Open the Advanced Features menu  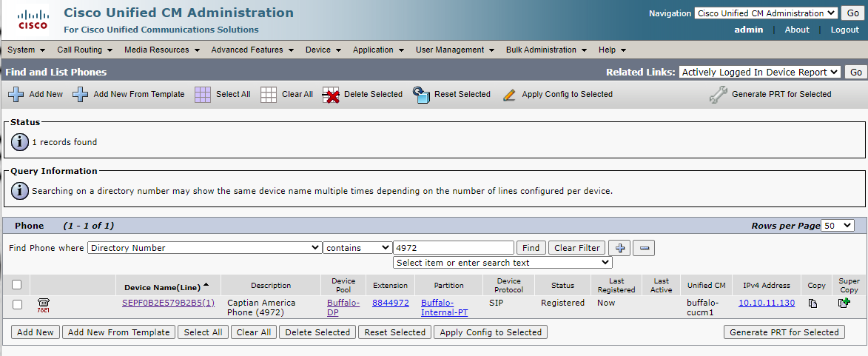pos(252,50)
